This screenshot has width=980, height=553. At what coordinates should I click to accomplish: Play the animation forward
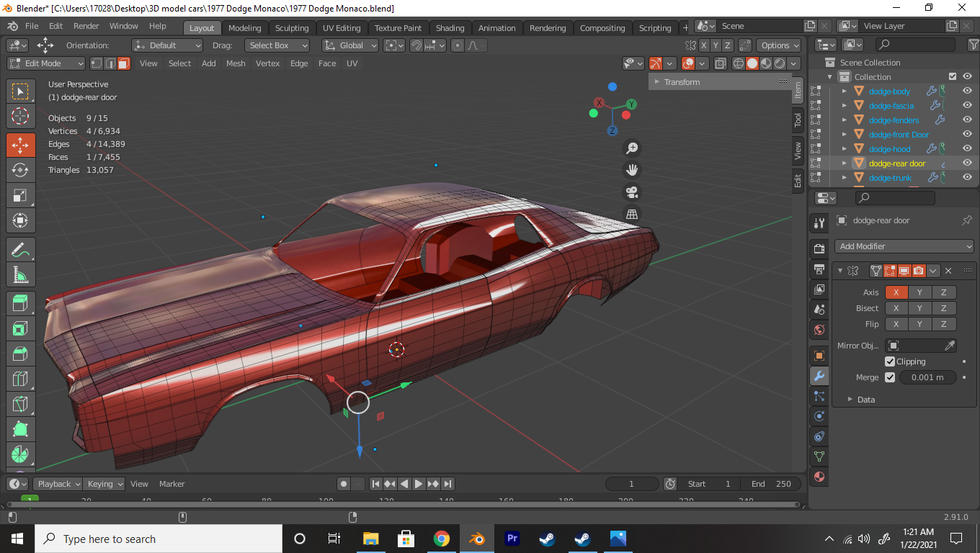419,484
